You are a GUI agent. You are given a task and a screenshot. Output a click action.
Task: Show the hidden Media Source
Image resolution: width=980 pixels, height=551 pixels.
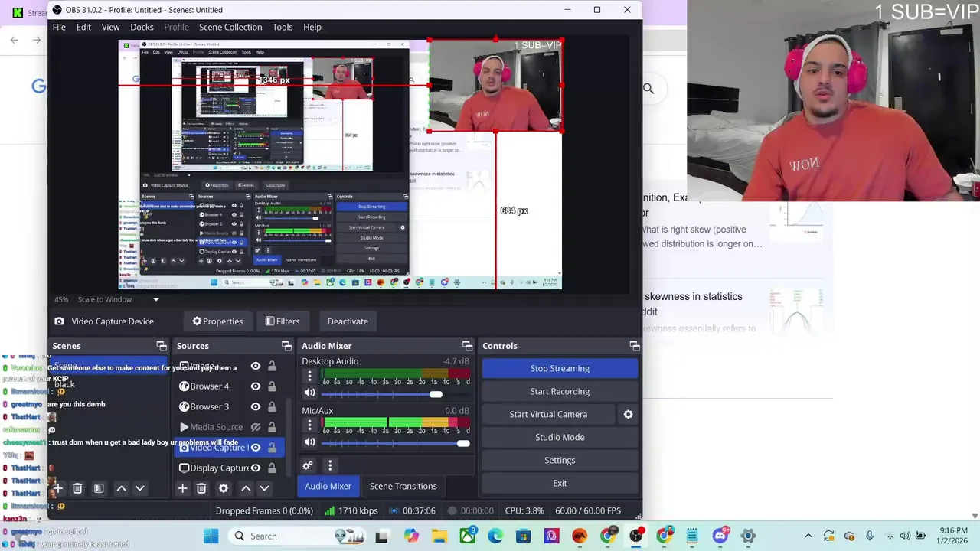tap(256, 427)
